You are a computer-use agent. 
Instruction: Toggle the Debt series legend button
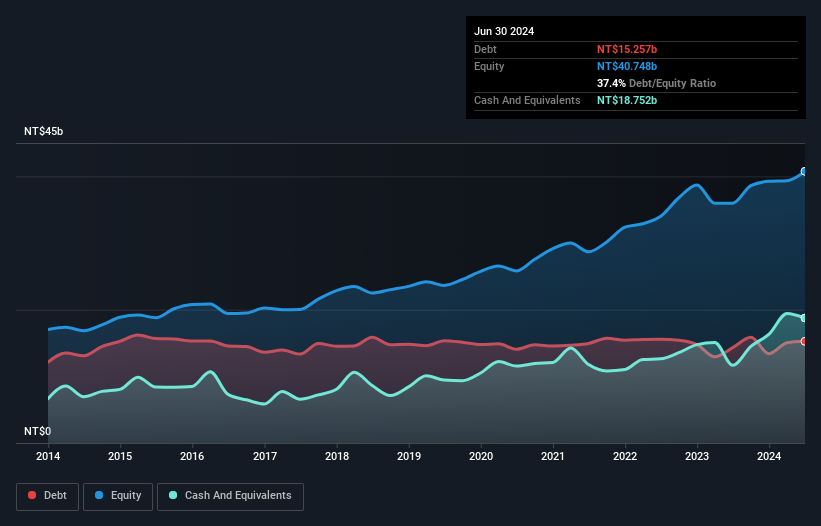point(48,496)
